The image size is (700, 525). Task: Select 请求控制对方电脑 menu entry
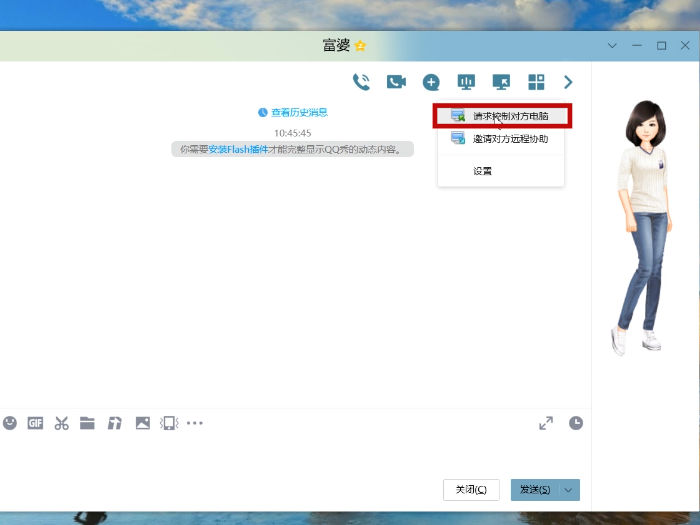501,116
